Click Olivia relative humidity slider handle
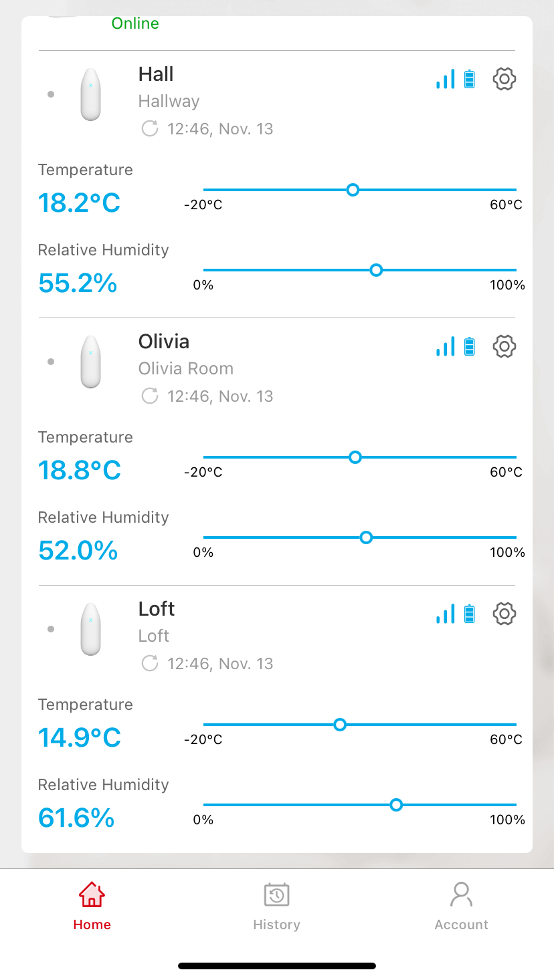Image resolution: width=554 pixels, height=980 pixels. [x=366, y=537]
